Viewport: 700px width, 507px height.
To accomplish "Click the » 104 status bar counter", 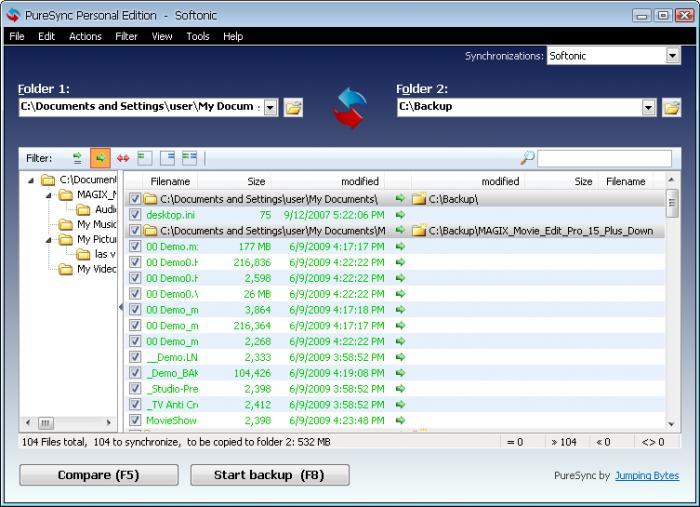I will [564, 442].
